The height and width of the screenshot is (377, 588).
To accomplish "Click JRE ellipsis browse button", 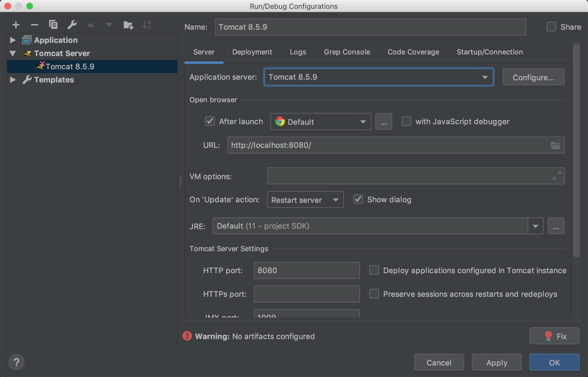I will point(556,226).
